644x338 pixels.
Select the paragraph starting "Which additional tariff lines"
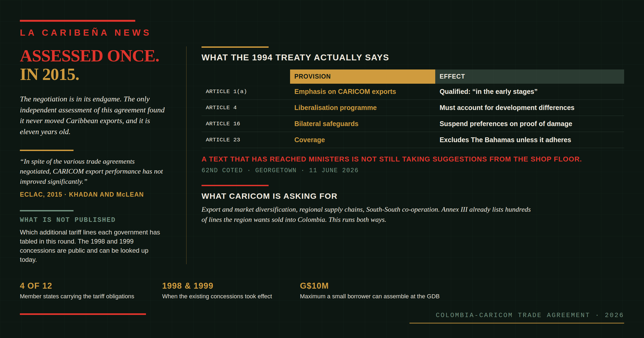pyautogui.click(x=90, y=246)
